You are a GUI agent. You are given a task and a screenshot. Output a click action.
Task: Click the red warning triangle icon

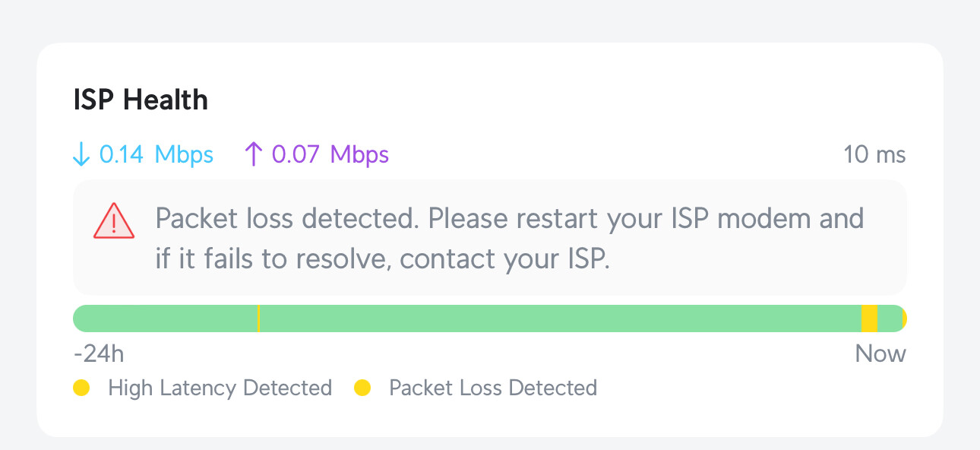(114, 221)
